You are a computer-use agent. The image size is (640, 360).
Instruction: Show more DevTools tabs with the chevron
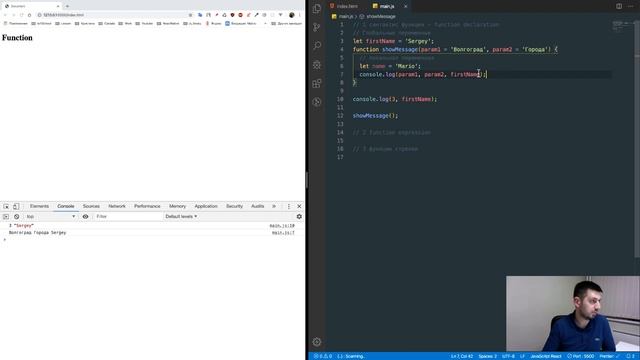click(274, 207)
